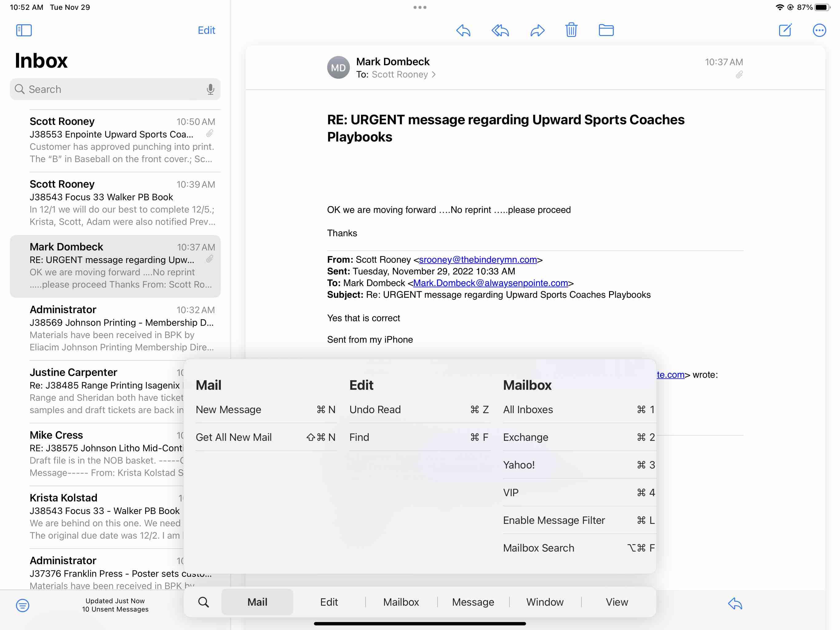This screenshot has height=630, width=840.
Task: Switch to the Message menu tab
Action: click(x=473, y=602)
